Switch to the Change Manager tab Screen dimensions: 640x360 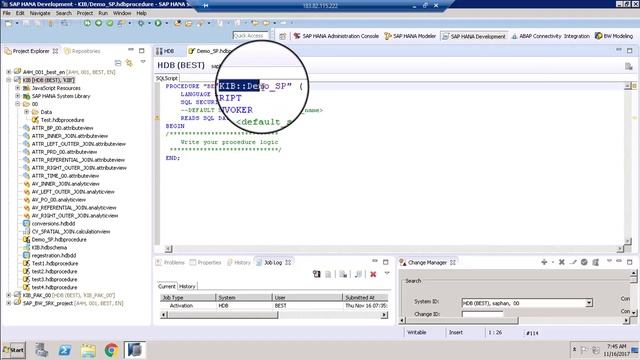[427, 262]
